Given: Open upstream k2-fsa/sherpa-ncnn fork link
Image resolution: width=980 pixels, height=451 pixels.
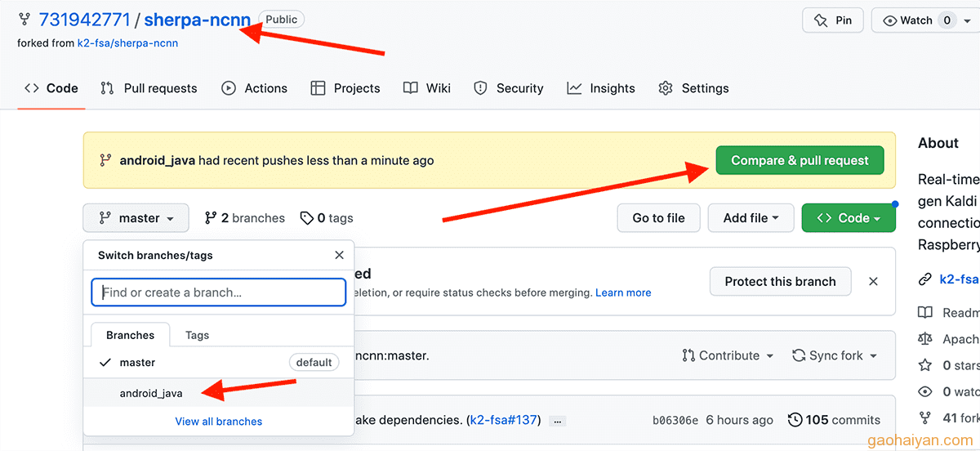Looking at the screenshot, I should pos(127,43).
